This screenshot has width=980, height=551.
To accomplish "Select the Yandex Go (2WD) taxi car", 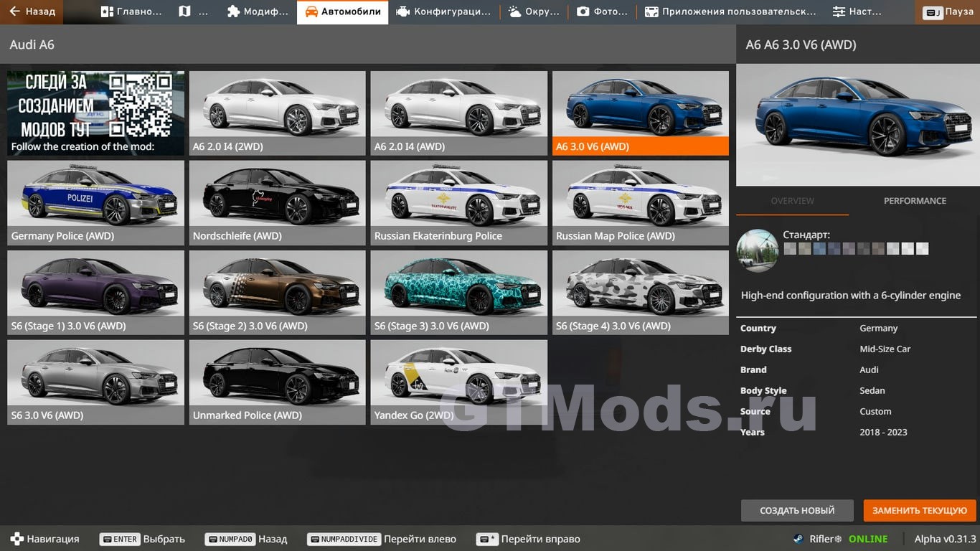I will [x=458, y=382].
